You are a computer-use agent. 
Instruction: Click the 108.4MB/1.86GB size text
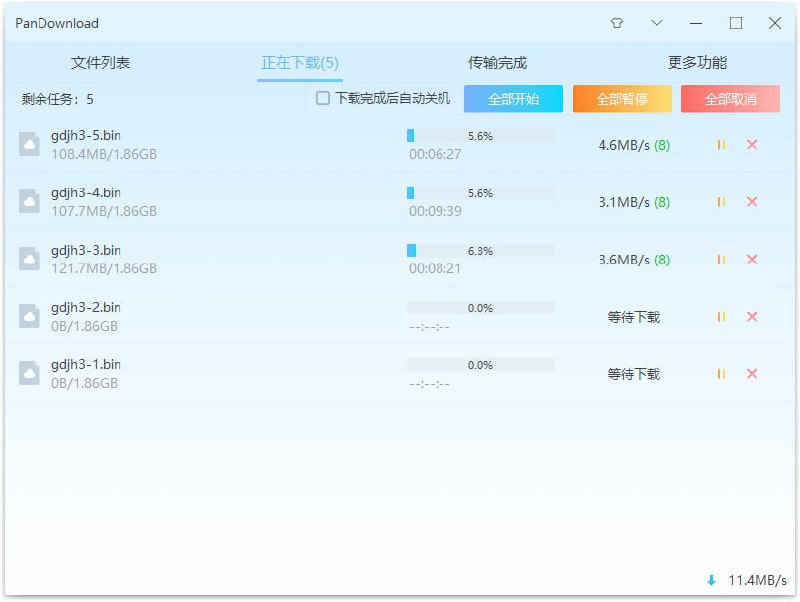click(x=104, y=154)
